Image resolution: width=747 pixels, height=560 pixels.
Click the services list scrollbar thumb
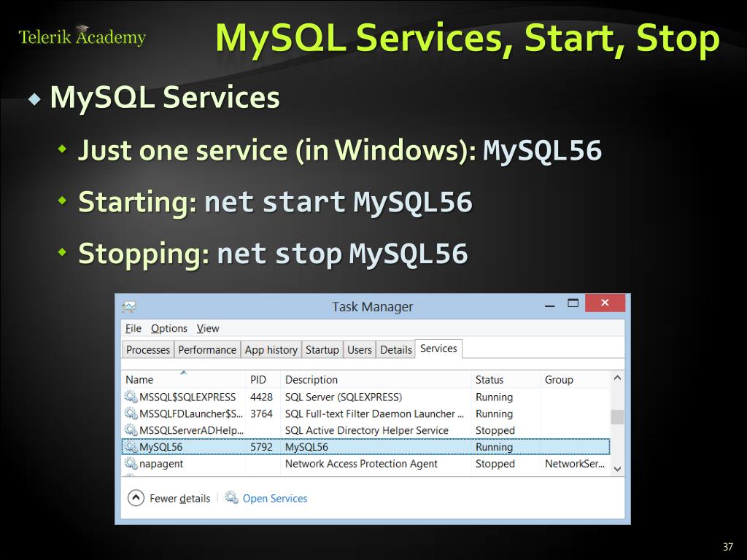tap(617, 416)
